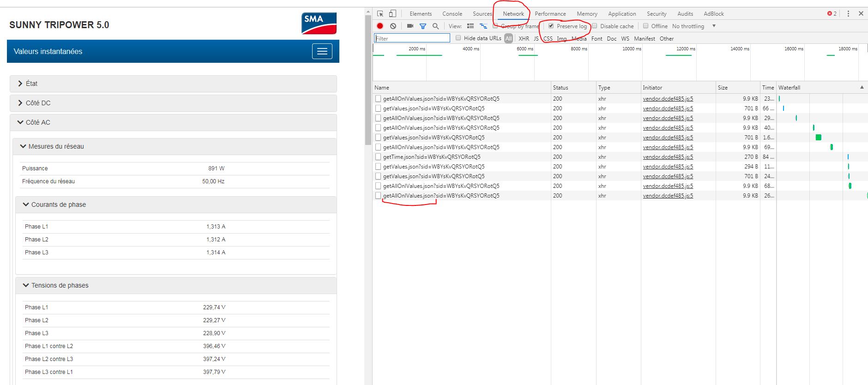Click the 12000 ms timeline overview marker
Screen dimensions: 868x385
tap(686, 48)
